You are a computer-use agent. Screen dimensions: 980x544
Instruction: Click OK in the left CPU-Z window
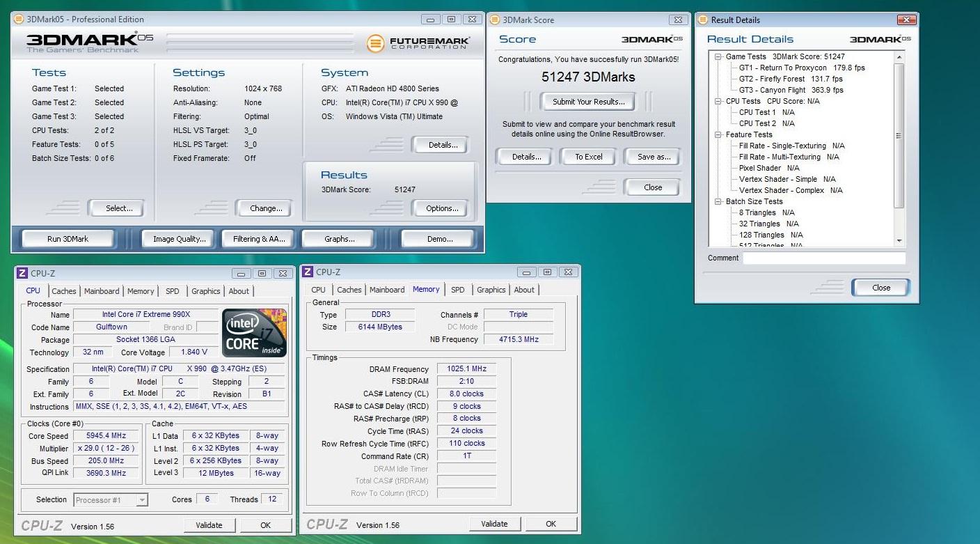[265, 525]
